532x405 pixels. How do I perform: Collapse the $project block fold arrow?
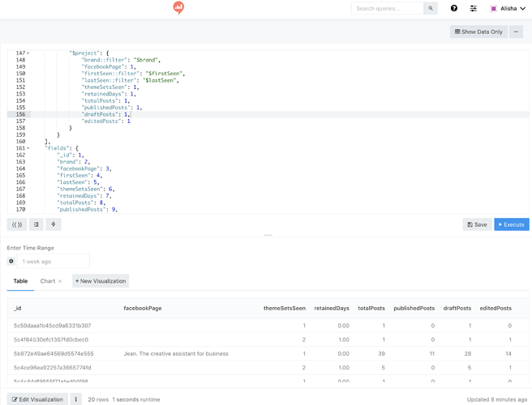(x=28, y=53)
